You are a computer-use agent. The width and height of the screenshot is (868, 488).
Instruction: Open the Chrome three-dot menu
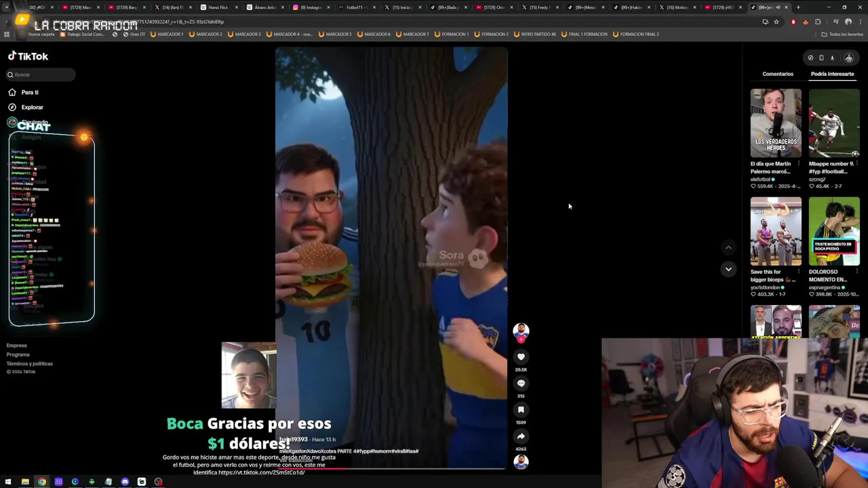[x=861, y=22]
